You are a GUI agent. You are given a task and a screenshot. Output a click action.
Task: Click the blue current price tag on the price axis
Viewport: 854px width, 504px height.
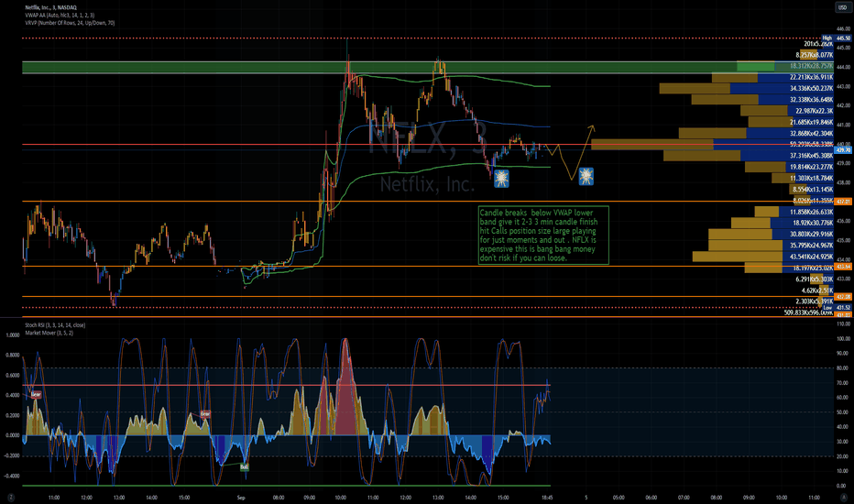843,150
